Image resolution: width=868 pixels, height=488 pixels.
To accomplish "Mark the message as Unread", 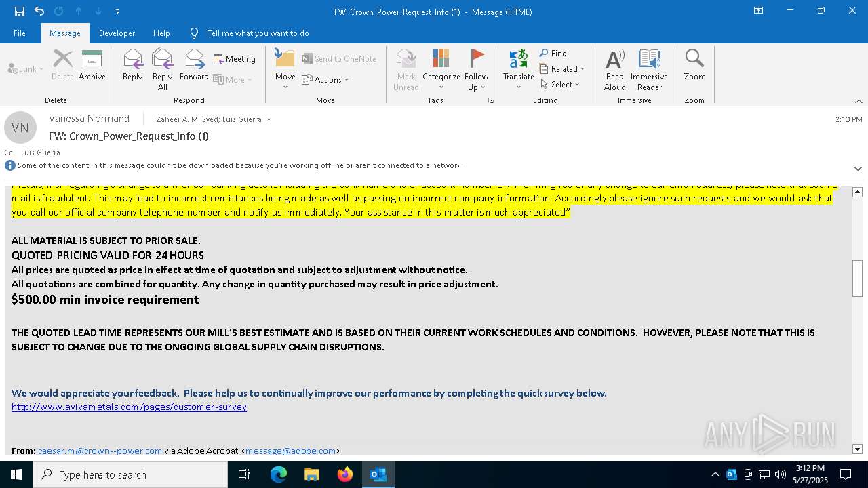I will [x=406, y=70].
